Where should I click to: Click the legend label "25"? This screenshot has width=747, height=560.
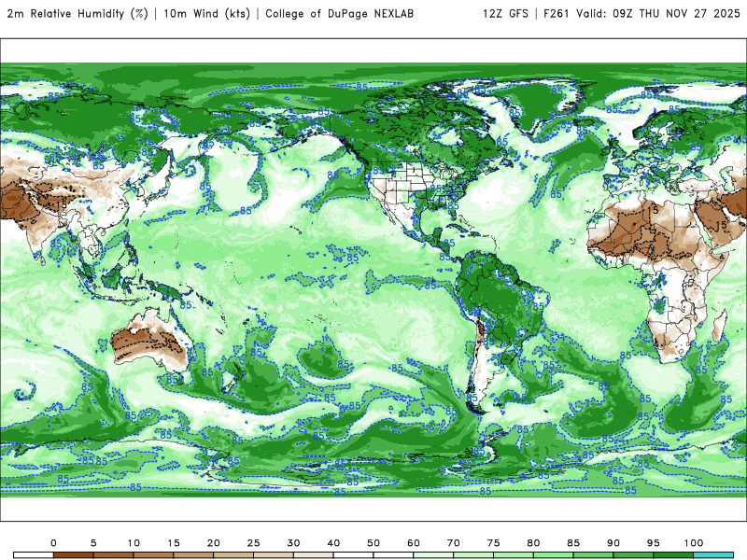point(253,543)
